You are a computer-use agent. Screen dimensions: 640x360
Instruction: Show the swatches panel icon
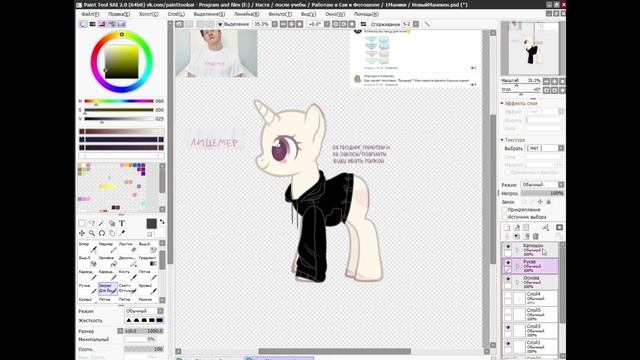(x=121, y=24)
